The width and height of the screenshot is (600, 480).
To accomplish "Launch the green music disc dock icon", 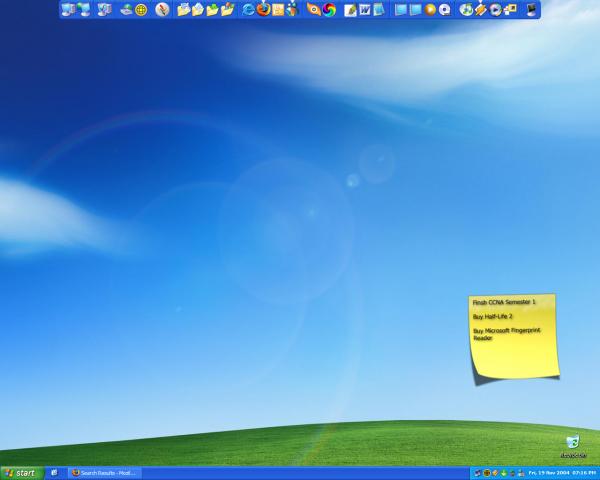I will 466,10.
